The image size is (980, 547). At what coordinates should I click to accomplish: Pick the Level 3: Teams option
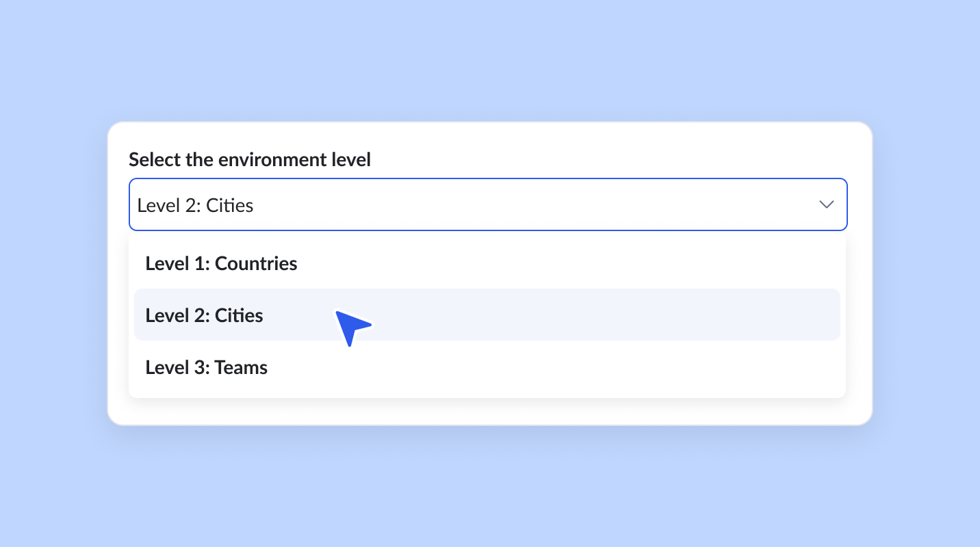pyautogui.click(x=487, y=367)
